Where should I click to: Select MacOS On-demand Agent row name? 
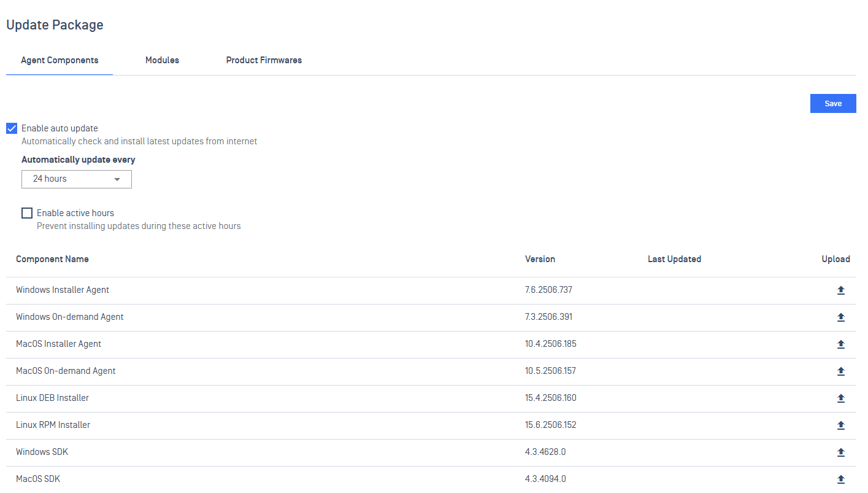(x=66, y=371)
